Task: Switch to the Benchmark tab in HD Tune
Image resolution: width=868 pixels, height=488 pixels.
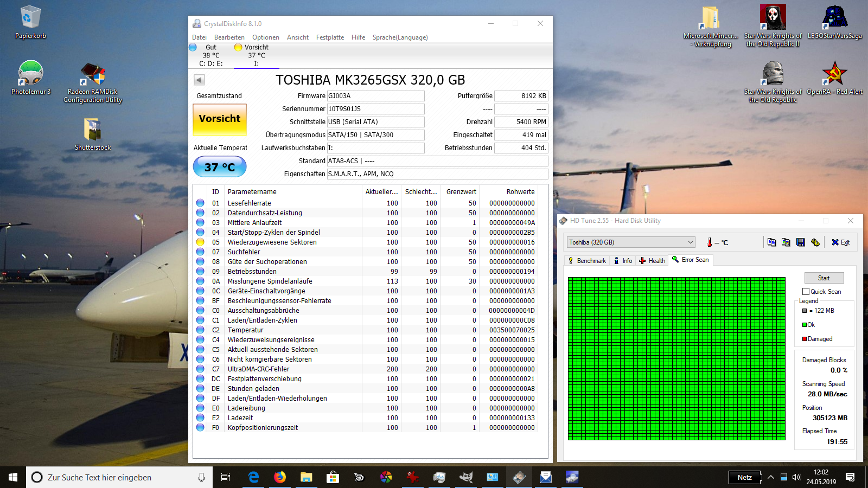Action: click(x=586, y=261)
